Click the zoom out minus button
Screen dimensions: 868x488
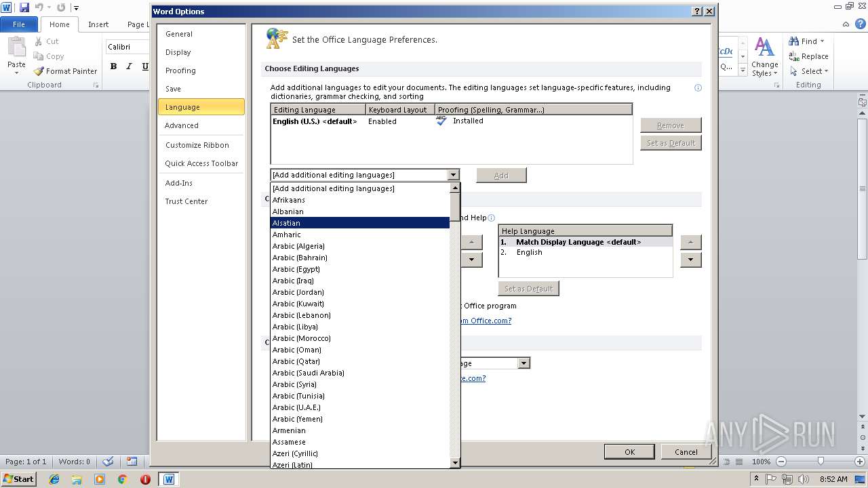coord(781,462)
